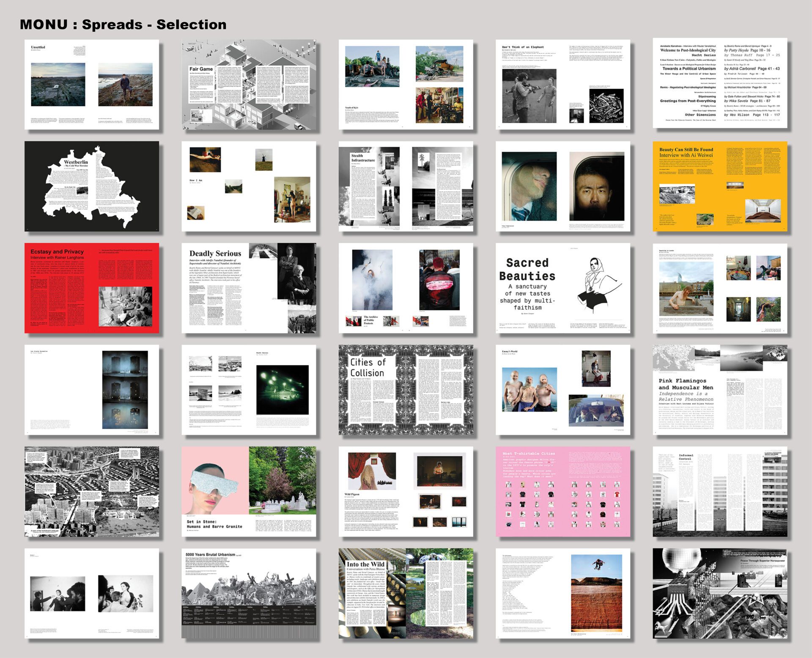812x658 pixels.
Task: Open Pink Flamingos and Muscular Men spread
Action: [720, 390]
